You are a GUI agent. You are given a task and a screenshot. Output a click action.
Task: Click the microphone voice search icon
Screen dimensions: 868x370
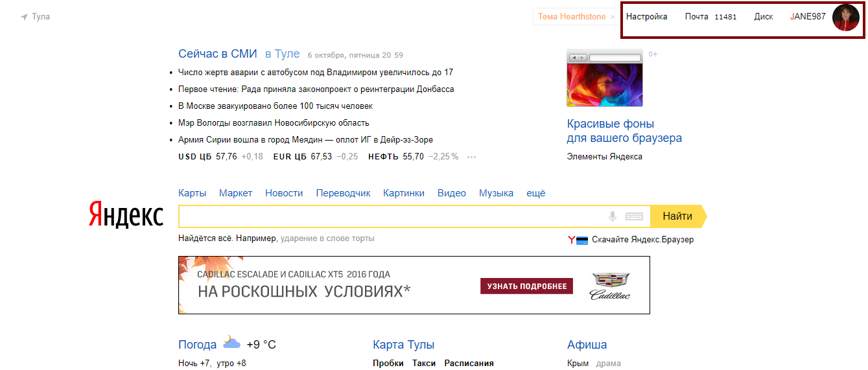click(x=613, y=216)
